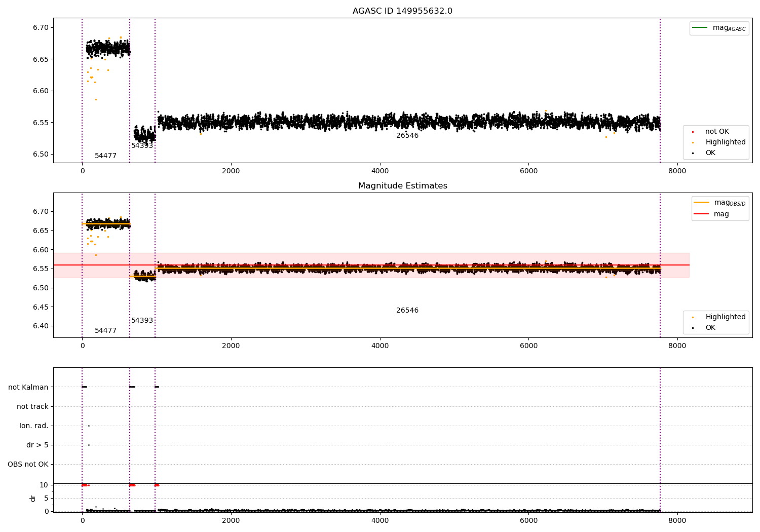Click the 'OBS not OK' row label
The height and width of the screenshot is (532, 760).
[x=28, y=464]
